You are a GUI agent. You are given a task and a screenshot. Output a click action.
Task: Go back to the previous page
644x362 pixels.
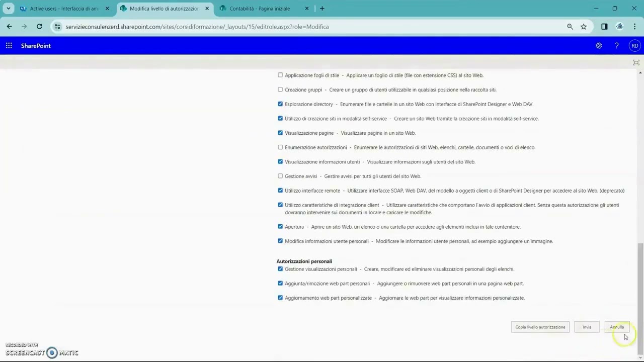[9, 27]
